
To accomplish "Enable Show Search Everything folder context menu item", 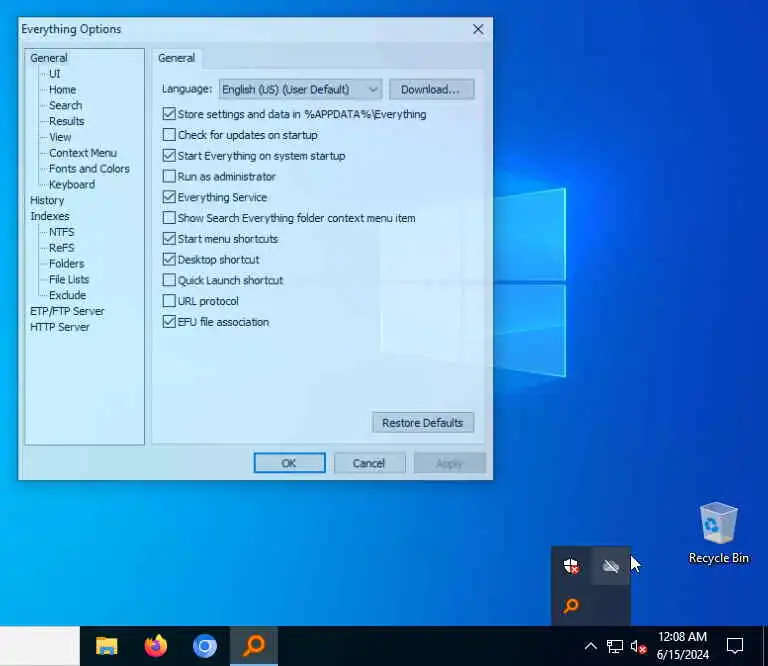I will (x=169, y=218).
